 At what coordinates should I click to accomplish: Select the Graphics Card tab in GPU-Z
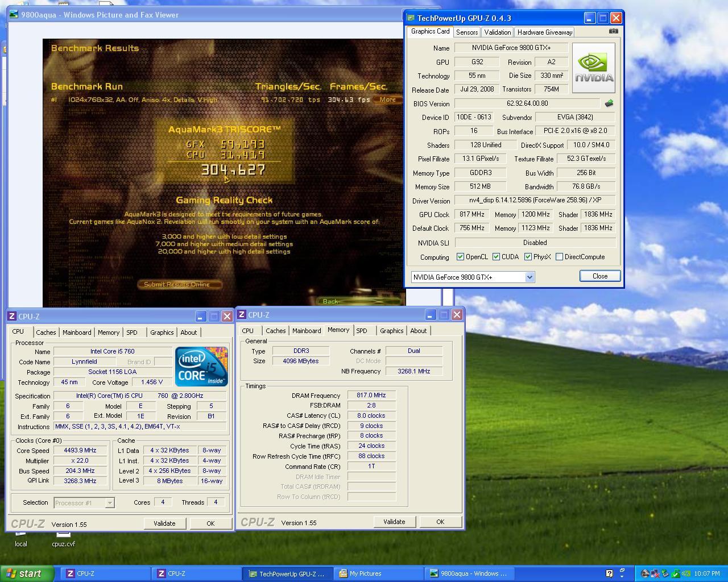coord(431,32)
